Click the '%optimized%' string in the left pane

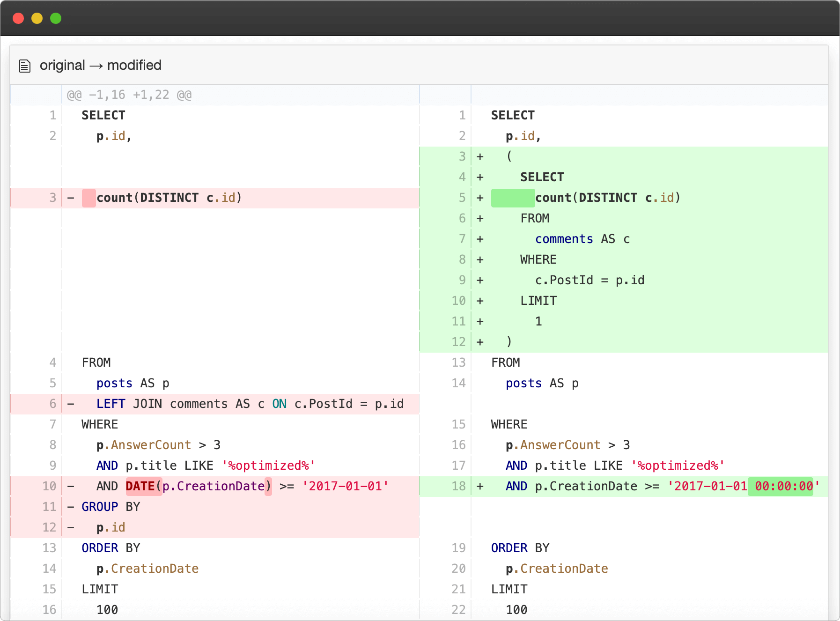(268, 466)
